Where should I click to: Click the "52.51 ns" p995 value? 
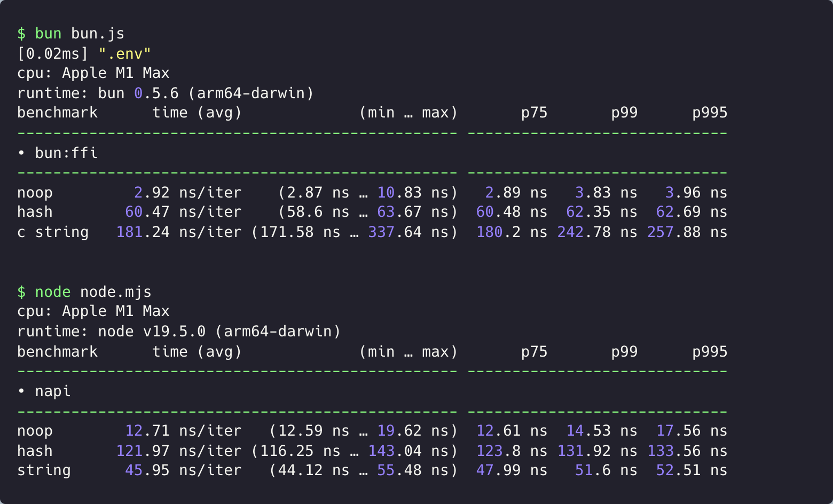pyautogui.click(x=691, y=470)
